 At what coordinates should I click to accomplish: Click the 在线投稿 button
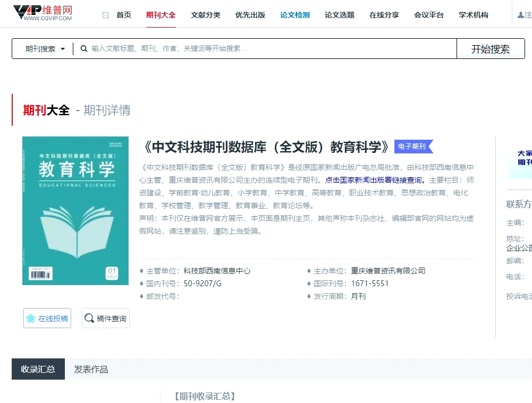47,318
